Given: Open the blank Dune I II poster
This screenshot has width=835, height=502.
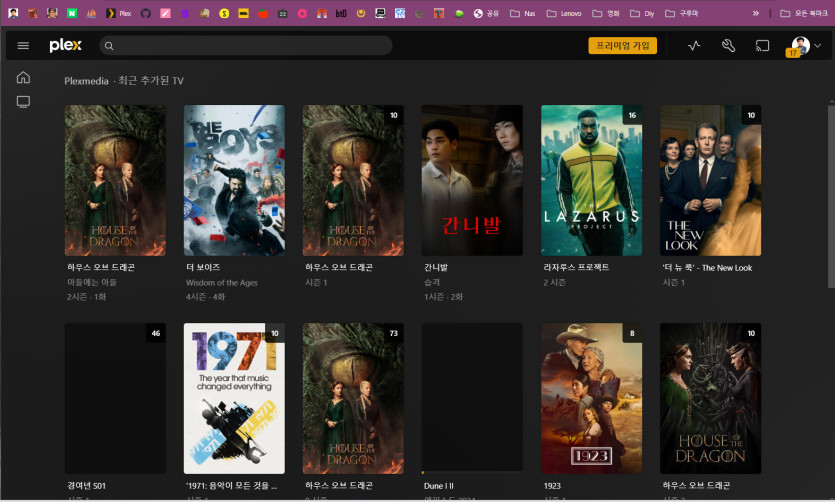Looking at the screenshot, I should tap(472, 399).
